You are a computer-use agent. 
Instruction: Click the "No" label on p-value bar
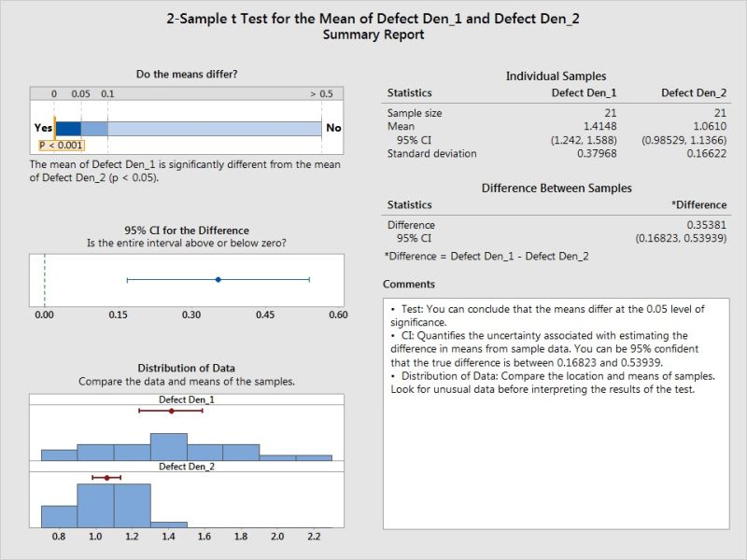coord(332,129)
